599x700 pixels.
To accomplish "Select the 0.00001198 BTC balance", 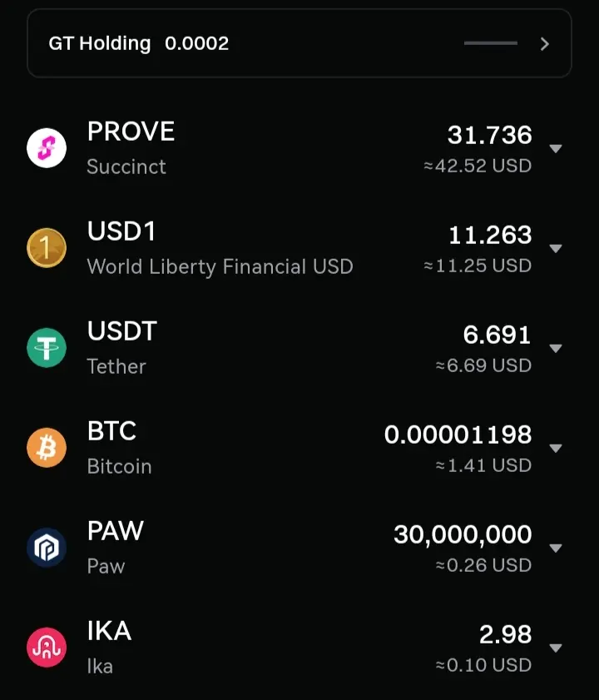I will 458,434.
